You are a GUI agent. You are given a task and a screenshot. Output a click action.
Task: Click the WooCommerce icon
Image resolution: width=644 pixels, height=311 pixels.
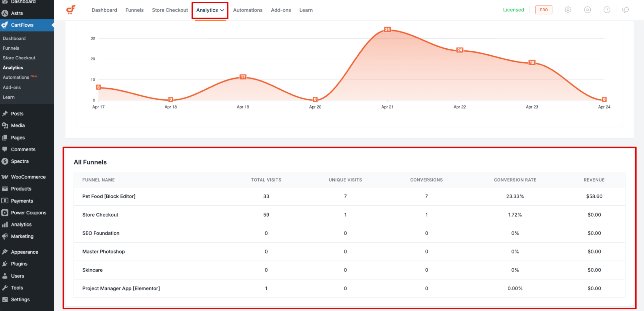point(5,177)
